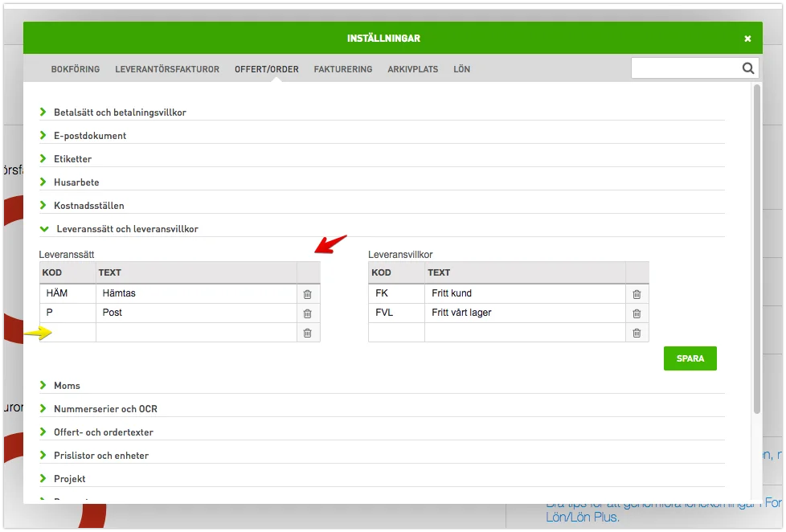Expand the E-postdokument section

[382, 135]
